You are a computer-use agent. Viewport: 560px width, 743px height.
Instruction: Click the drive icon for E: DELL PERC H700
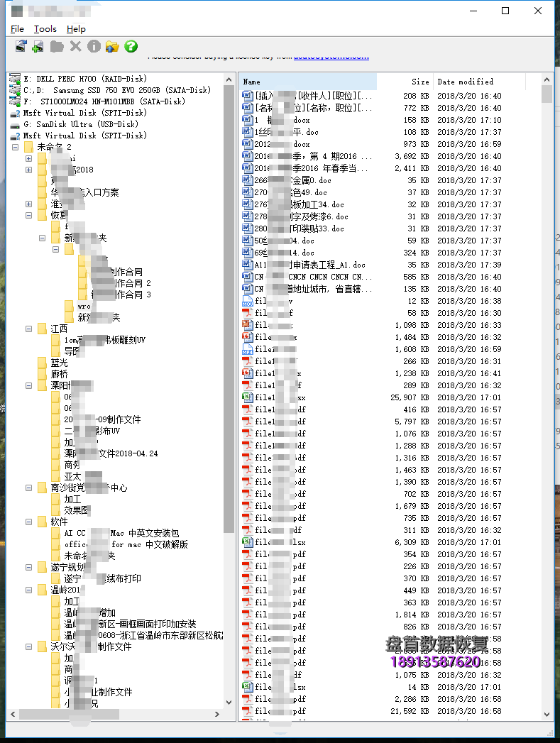point(15,79)
